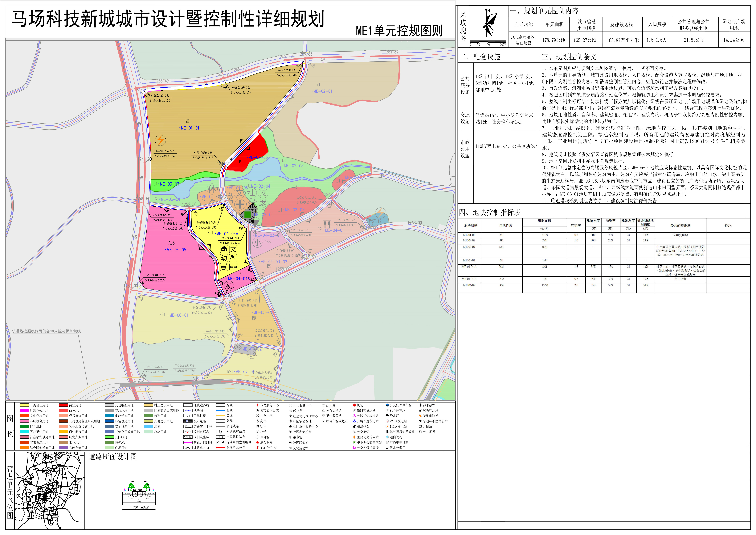Click the 旅游码头 legend icon
This screenshot has width=756, height=535.
click(x=354, y=426)
